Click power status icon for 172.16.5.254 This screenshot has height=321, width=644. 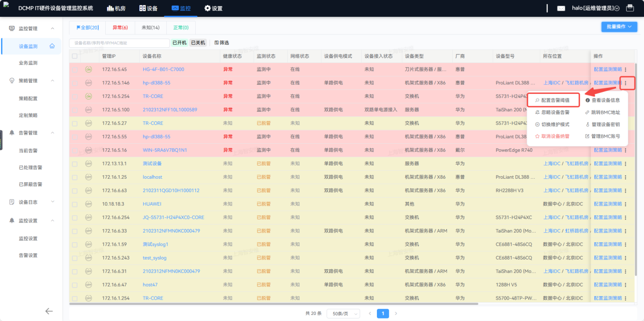89,97
